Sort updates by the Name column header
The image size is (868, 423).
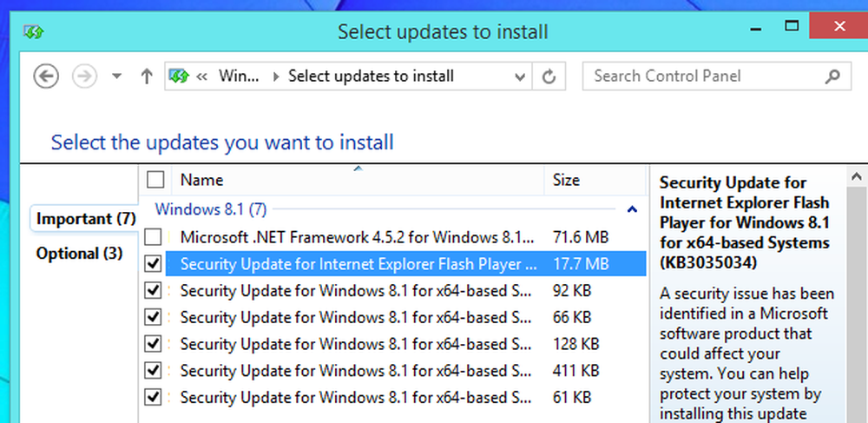click(358, 180)
